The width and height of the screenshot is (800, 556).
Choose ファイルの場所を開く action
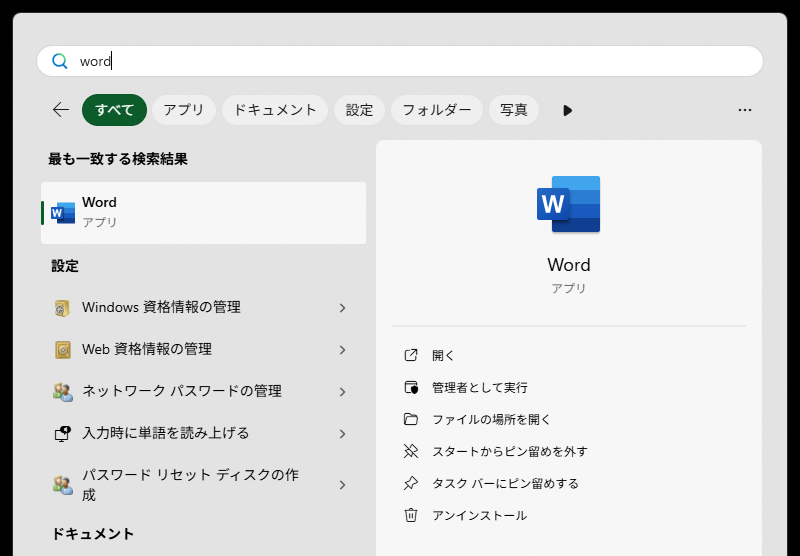(491, 419)
